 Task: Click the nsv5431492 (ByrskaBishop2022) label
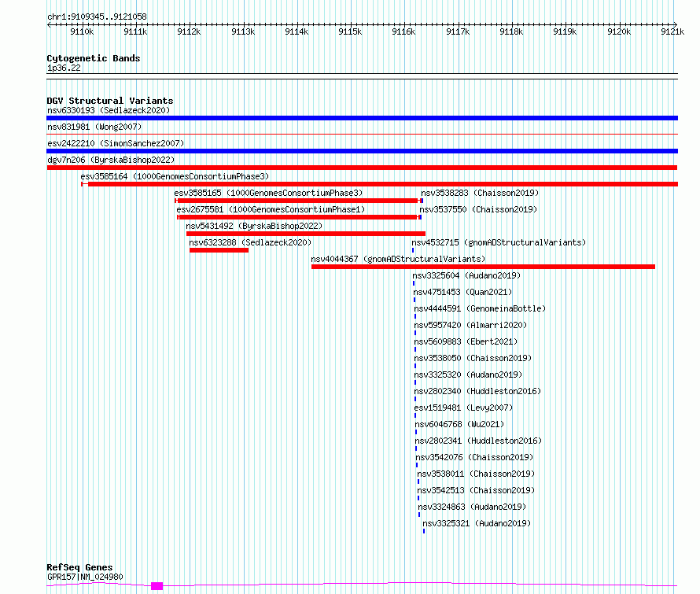[x=254, y=226]
